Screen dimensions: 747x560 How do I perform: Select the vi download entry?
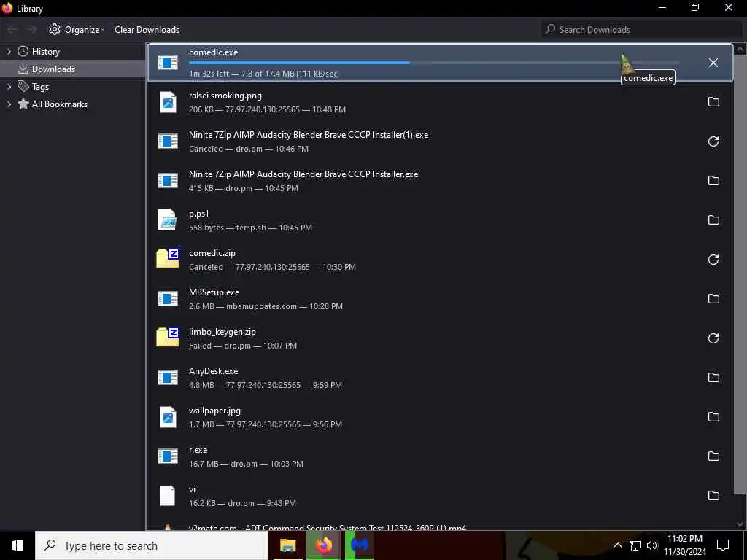click(x=440, y=496)
